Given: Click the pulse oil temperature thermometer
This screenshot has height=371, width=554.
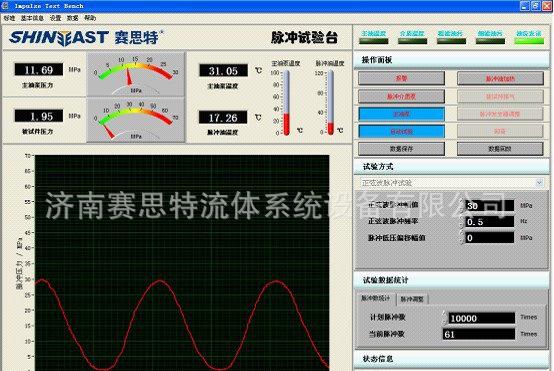Looking at the screenshot, I should point(330,102).
